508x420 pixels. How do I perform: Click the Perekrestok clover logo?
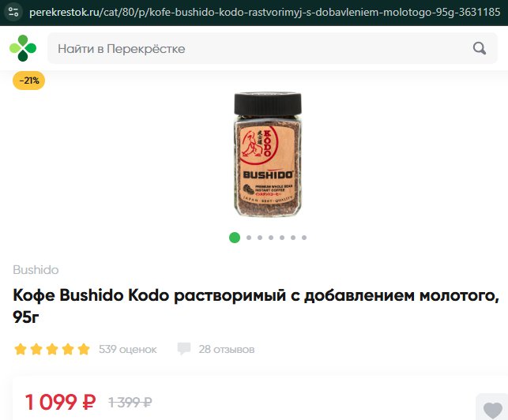pyautogui.click(x=23, y=48)
